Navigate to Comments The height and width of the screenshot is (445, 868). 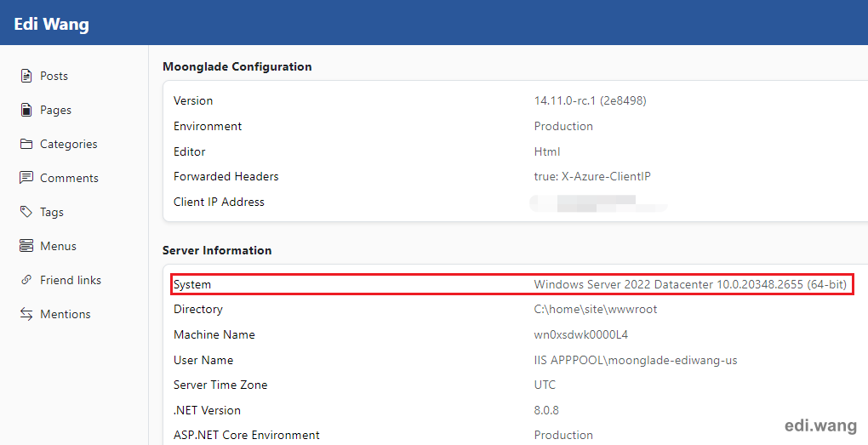(69, 178)
